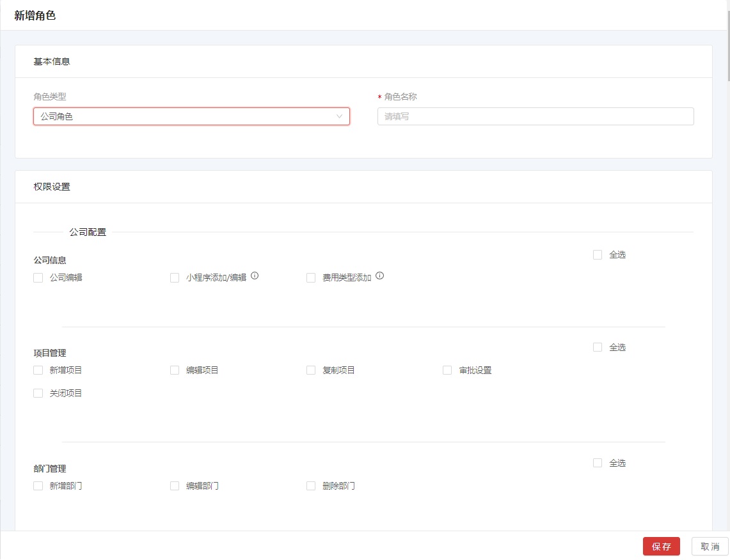Click info icon next to 小程序添加/编辑

(x=255, y=276)
